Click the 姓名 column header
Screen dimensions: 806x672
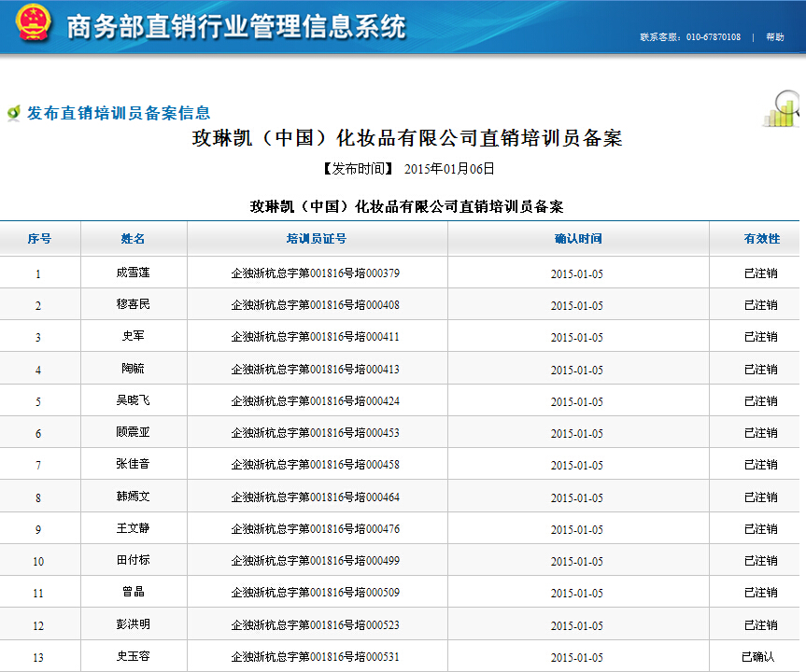134,238
